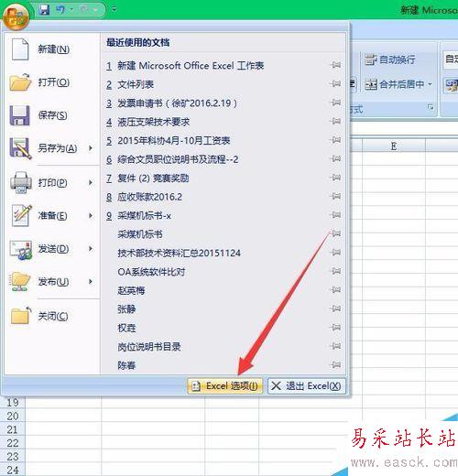
Task: Click the Save icon in quick access toolbar
Action: point(45,10)
